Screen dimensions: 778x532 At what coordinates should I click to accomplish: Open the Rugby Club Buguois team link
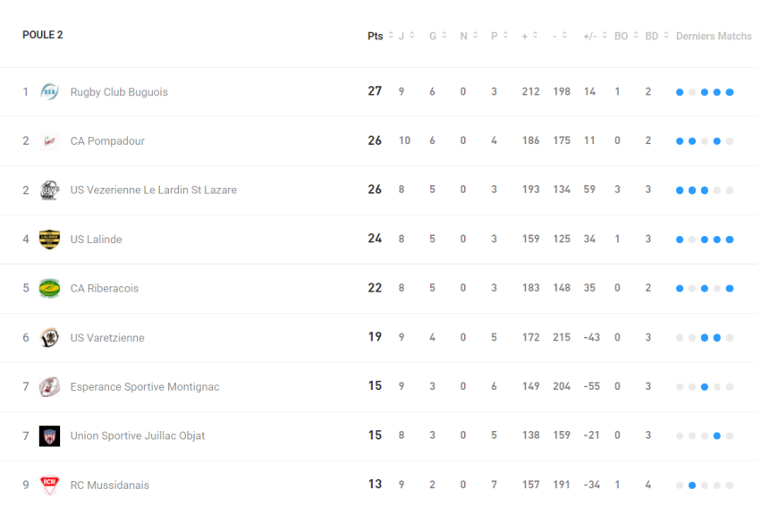(119, 92)
